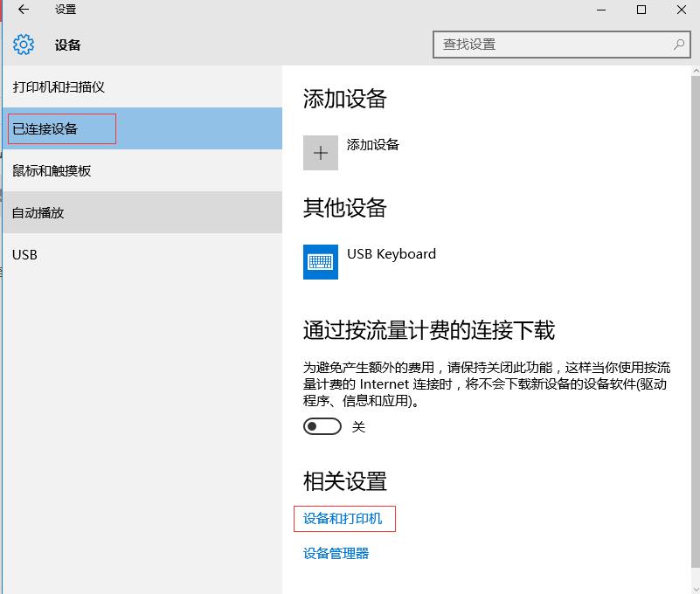Image resolution: width=700 pixels, height=594 pixels.
Task: Open 设备和打印机 link
Action: tap(346, 519)
